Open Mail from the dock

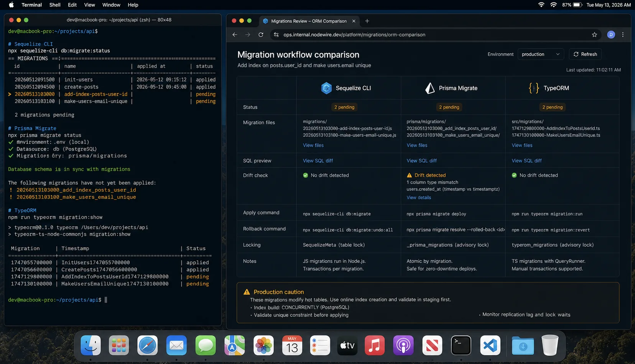coord(176,346)
